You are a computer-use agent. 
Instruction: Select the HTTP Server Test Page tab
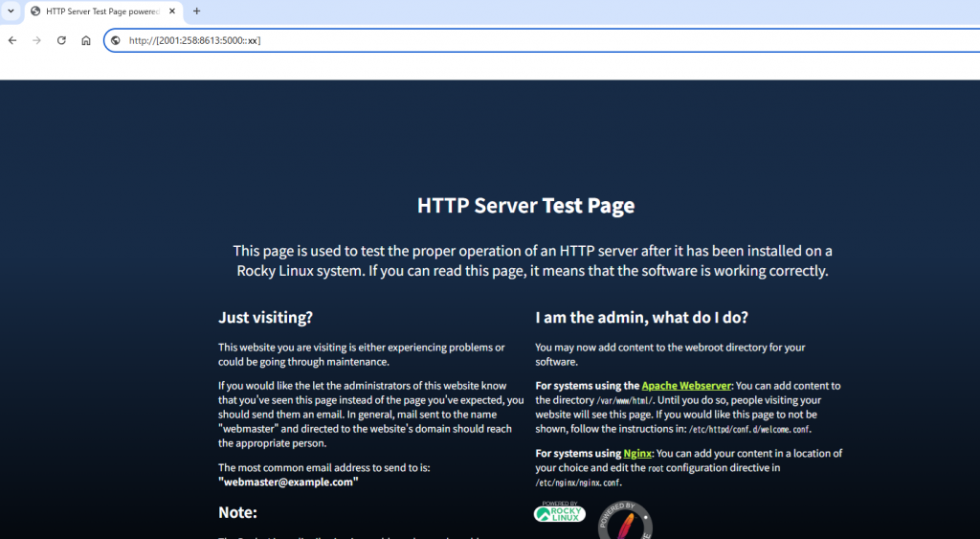(x=103, y=11)
